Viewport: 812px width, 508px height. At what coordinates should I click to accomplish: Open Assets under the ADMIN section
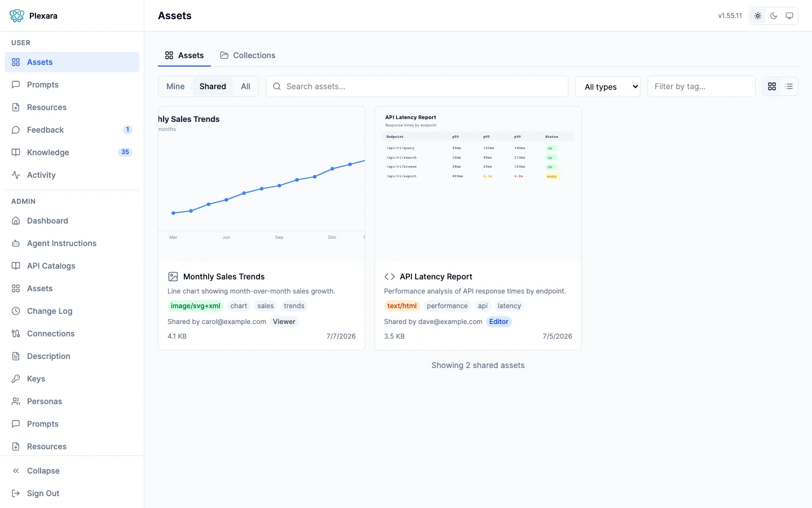coord(72,288)
